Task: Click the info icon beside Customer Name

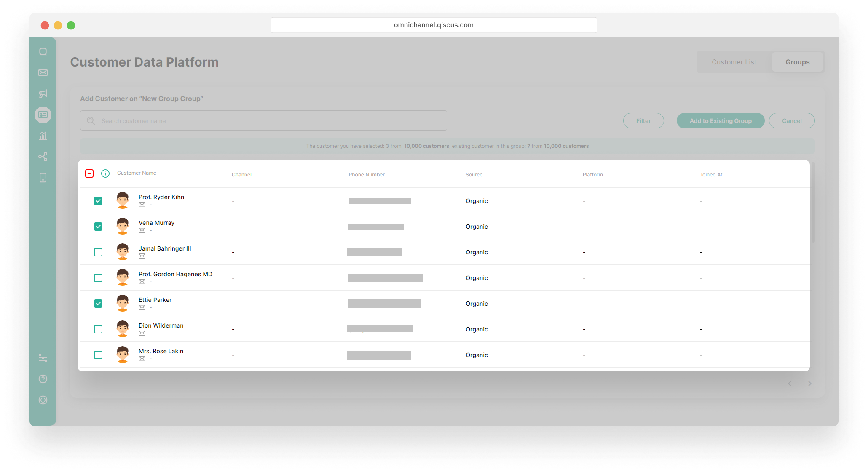Action: [x=105, y=173]
